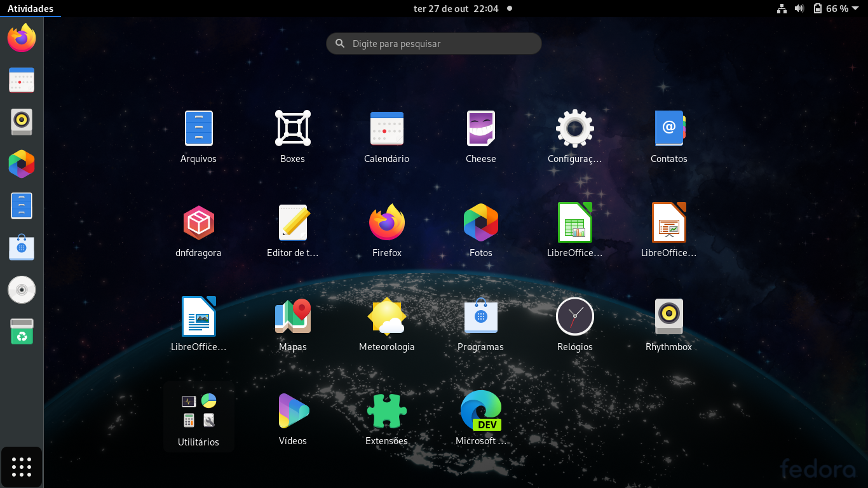Click the battery 66 % indicator

click(831, 9)
